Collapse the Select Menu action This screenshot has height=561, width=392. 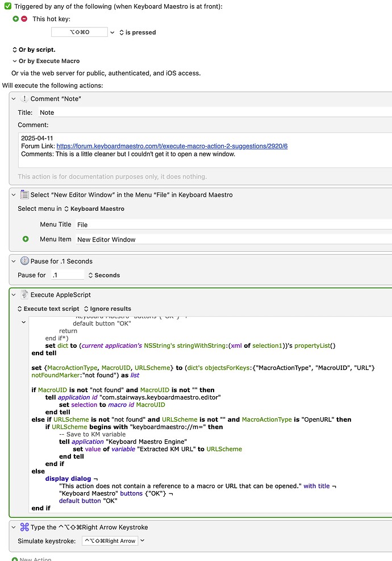14,194
